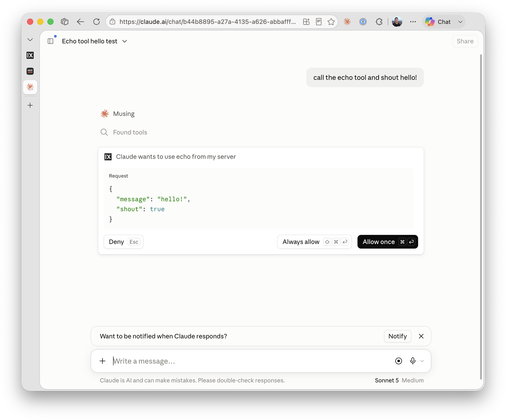Open the browser profile avatar

pyautogui.click(x=397, y=22)
